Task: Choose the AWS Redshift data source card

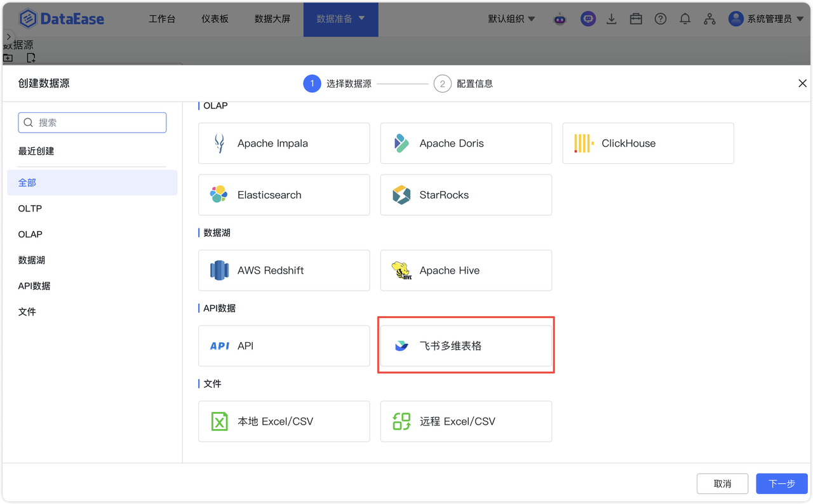Action: 284,270
